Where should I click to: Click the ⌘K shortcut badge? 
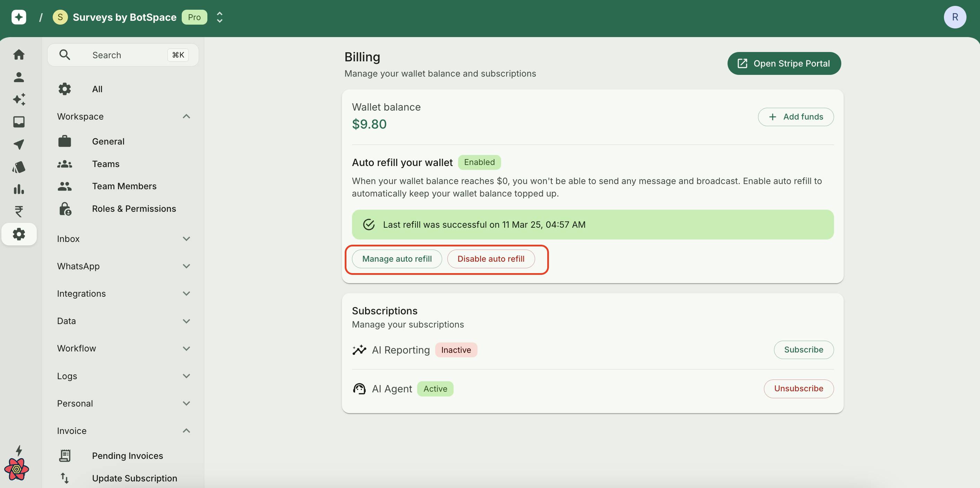tap(178, 55)
